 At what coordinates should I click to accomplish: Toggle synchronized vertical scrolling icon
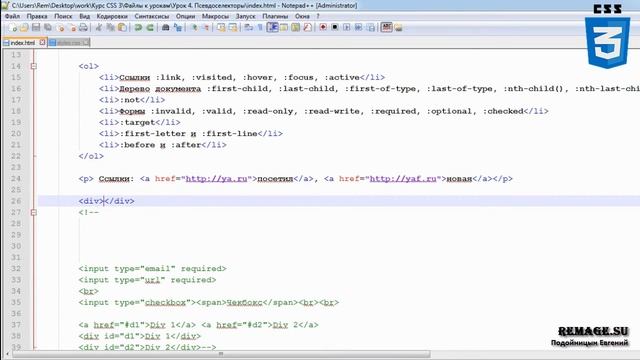coord(221,27)
